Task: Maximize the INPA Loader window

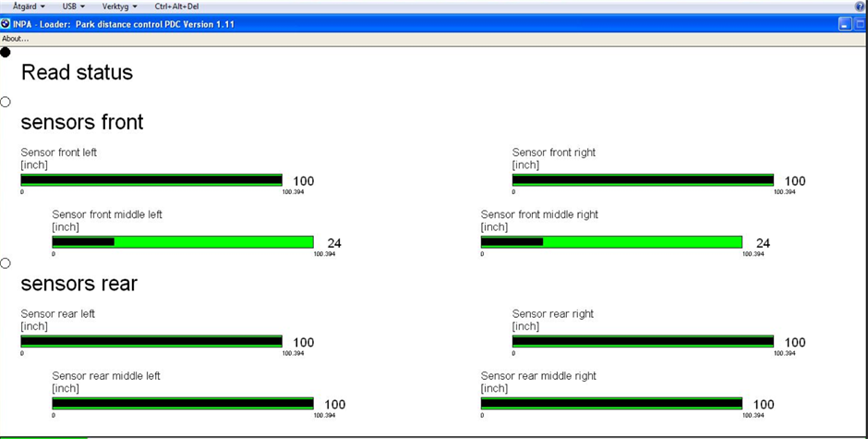Action: coord(859,24)
